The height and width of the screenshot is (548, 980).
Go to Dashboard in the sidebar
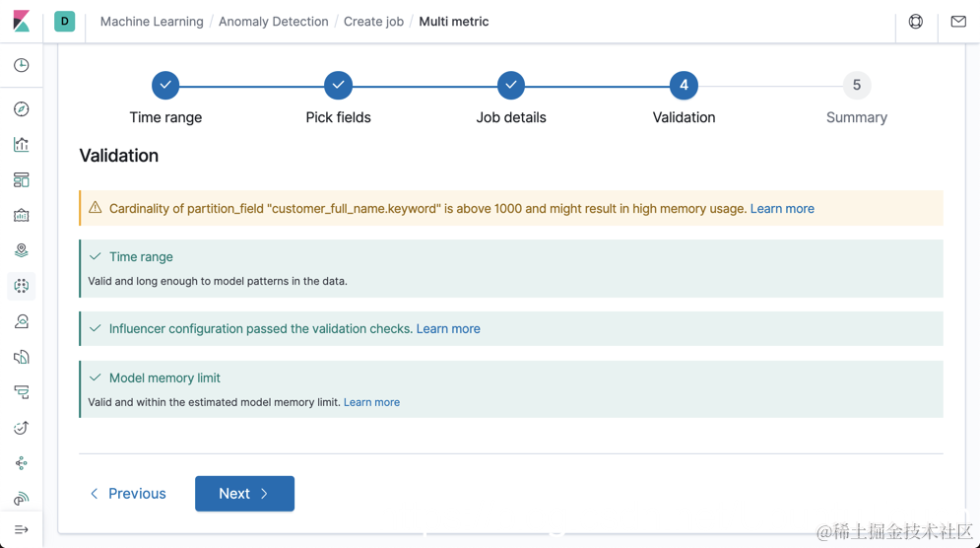point(21,180)
